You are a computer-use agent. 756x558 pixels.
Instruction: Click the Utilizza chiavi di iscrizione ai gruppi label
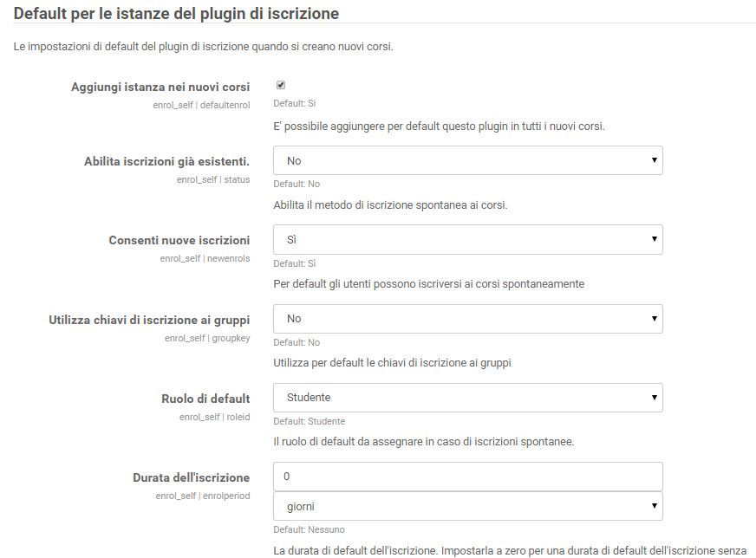click(149, 320)
